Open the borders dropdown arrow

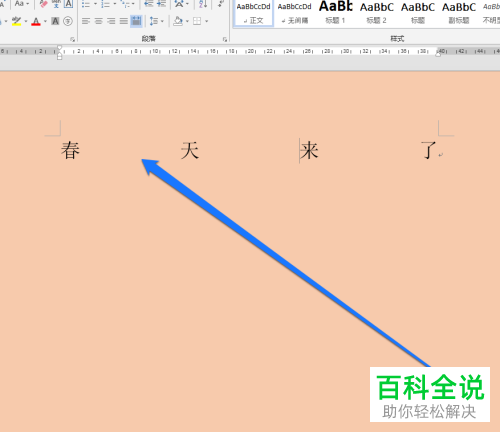[207, 22]
